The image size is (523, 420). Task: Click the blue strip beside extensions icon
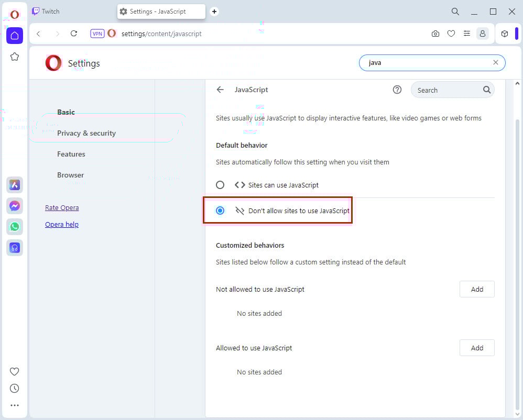click(517, 34)
